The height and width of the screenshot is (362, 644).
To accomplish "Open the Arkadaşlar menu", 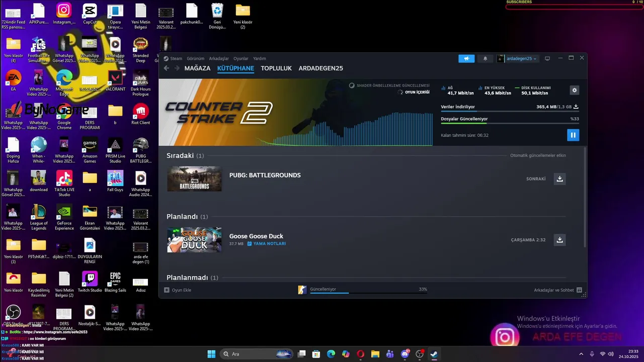I will tap(219, 59).
